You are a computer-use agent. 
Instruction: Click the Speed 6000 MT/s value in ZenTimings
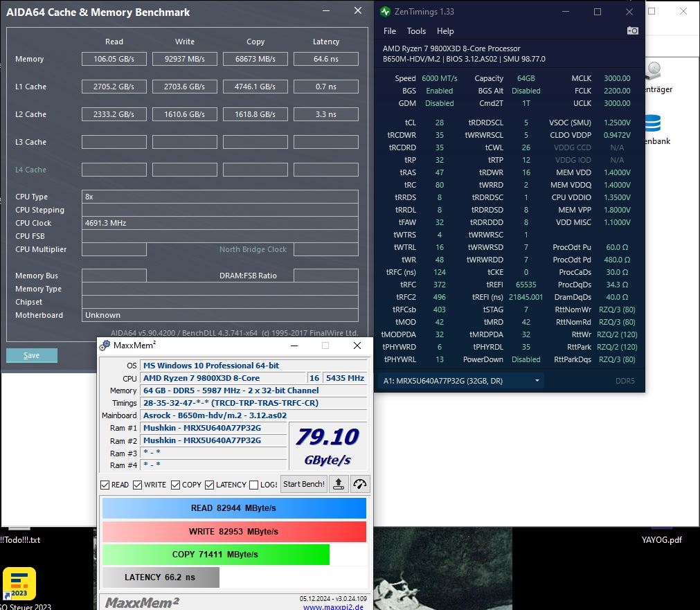tap(439, 78)
